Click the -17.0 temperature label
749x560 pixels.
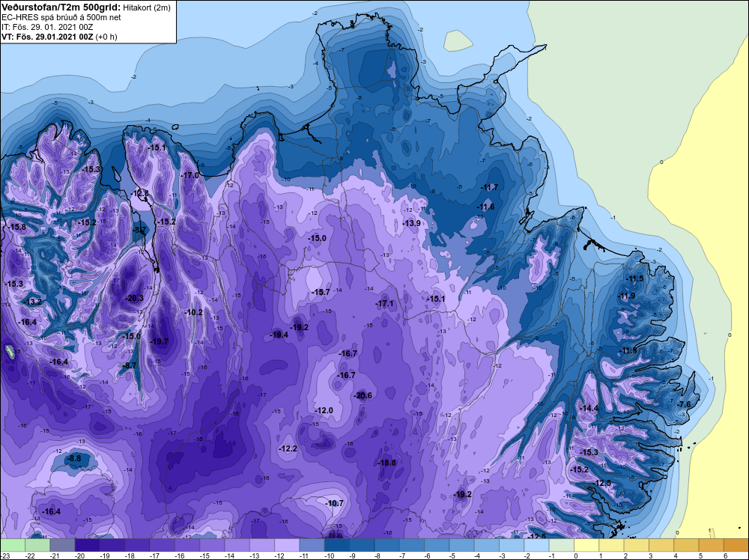tap(189, 175)
